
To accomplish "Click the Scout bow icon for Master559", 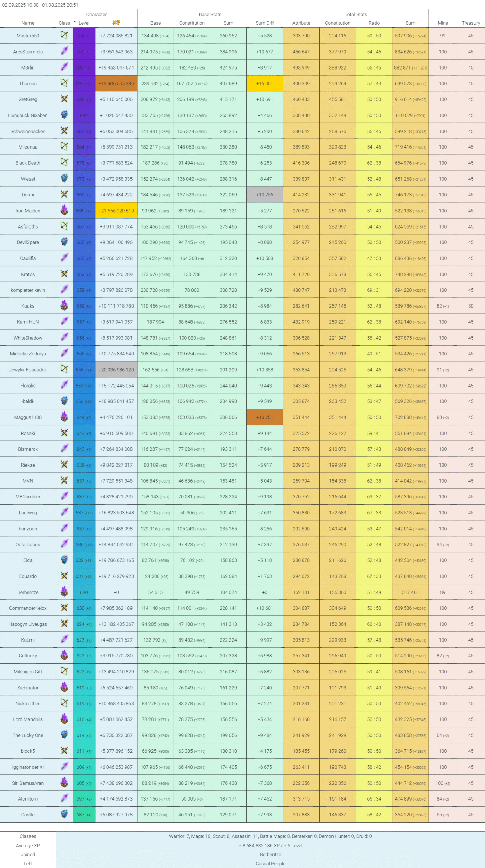I will (64, 35).
